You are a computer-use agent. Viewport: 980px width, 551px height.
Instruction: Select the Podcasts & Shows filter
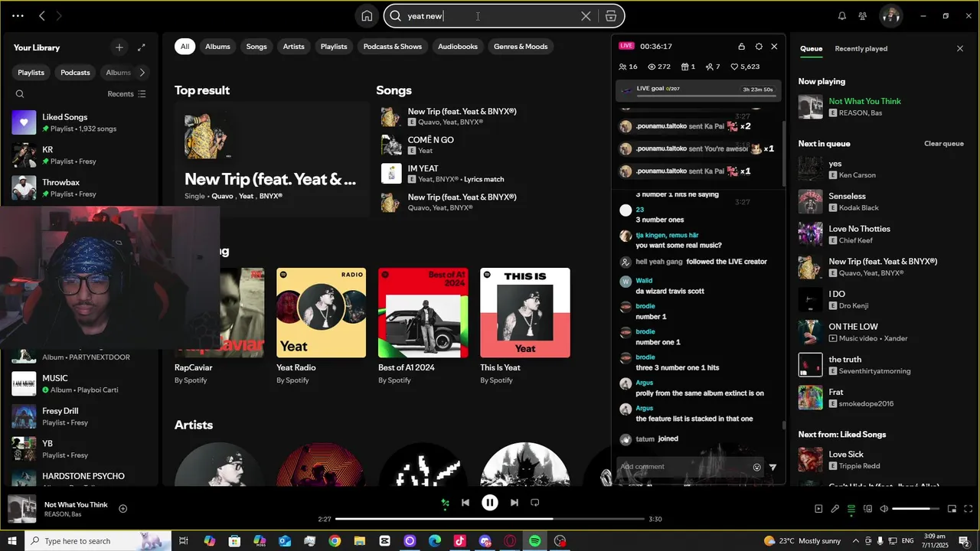tap(392, 47)
